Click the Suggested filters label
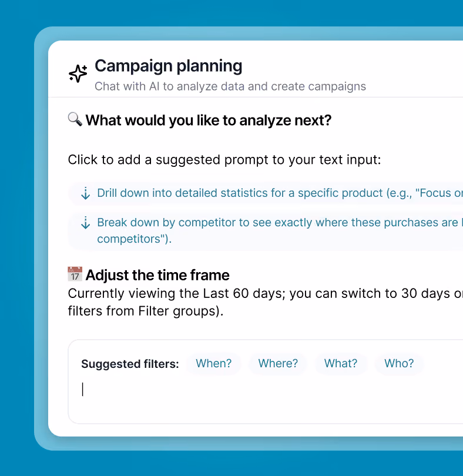The image size is (463, 476). pos(130,364)
